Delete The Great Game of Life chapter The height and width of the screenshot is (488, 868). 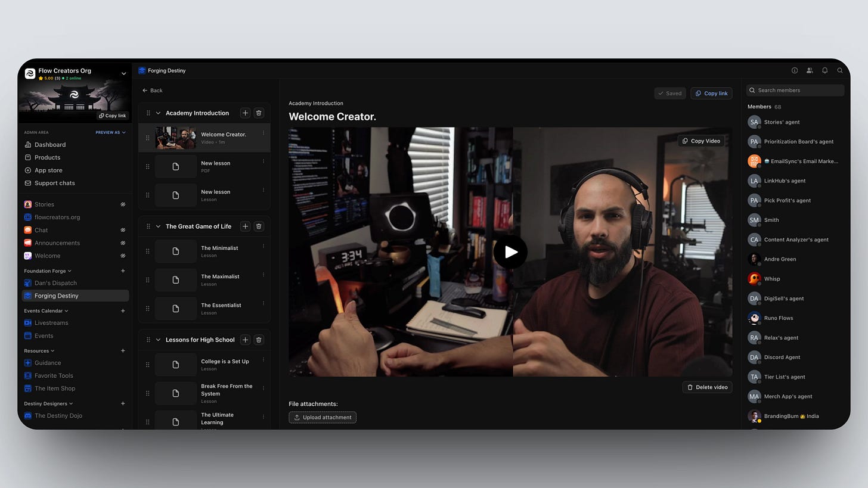click(x=259, y=226)
